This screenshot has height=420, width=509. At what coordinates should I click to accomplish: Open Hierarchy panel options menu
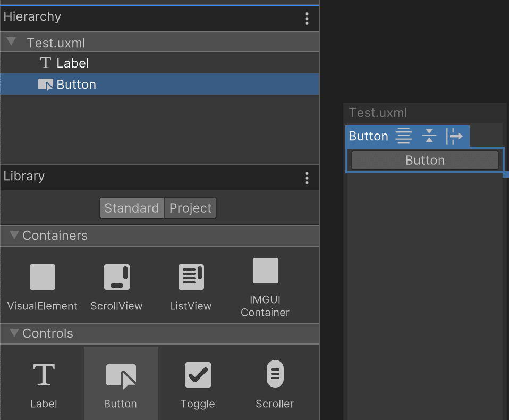(x=307, y=19)
